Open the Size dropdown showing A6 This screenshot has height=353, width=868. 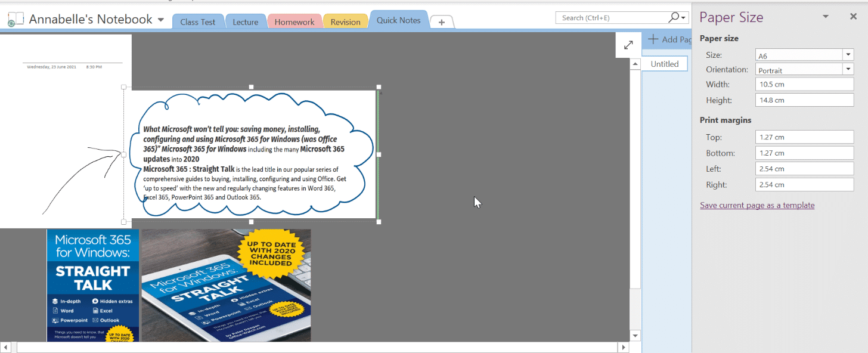pos(848,55)
